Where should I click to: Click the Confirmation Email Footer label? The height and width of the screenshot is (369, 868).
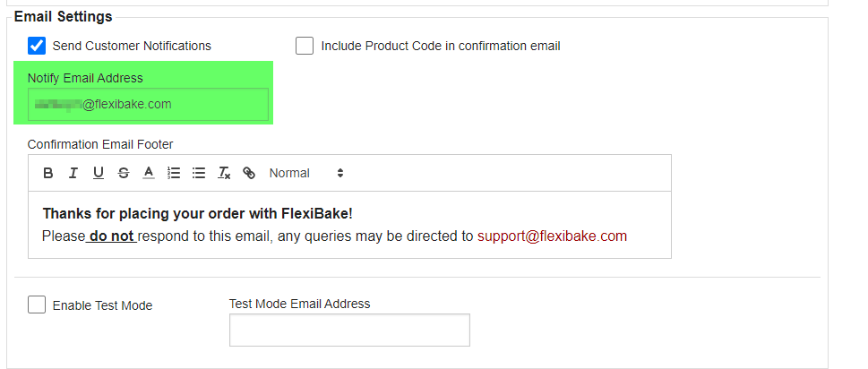pos(100,144)
